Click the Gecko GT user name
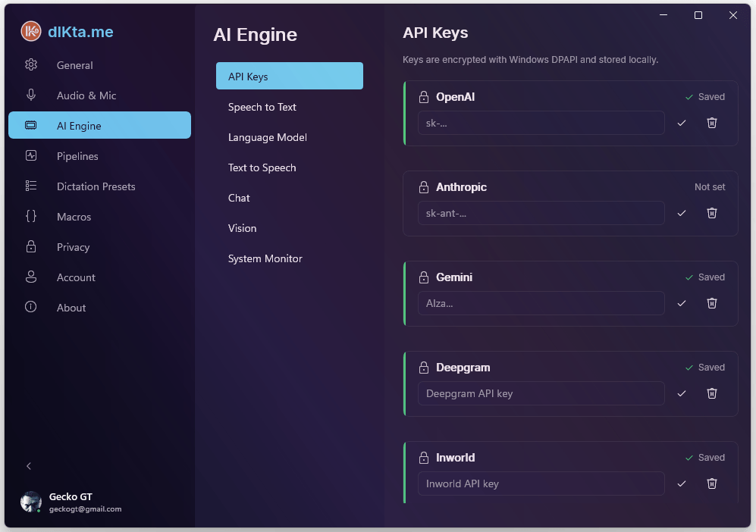The image size is (756, 532). pos(71,496)
